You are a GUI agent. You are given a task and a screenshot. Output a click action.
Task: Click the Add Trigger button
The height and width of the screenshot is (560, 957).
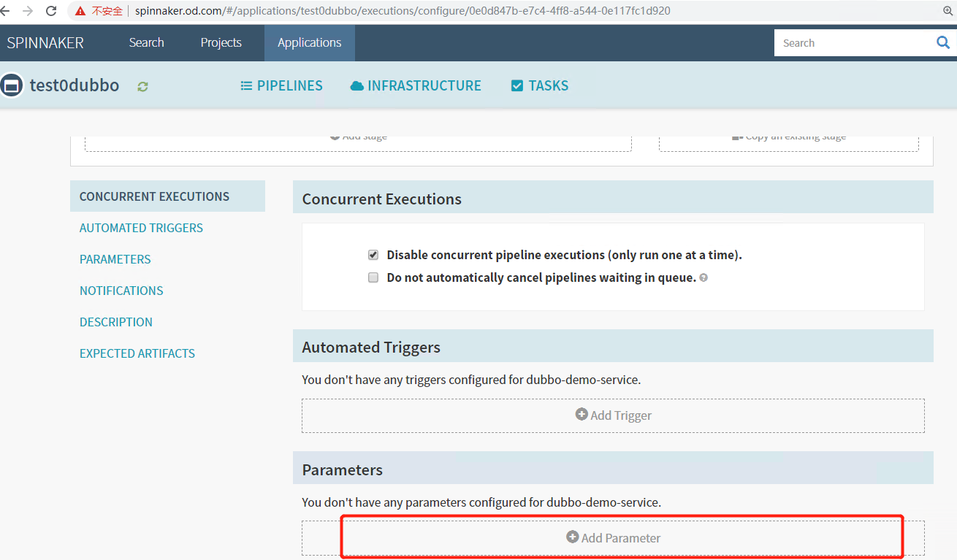[x=613, y=415]
